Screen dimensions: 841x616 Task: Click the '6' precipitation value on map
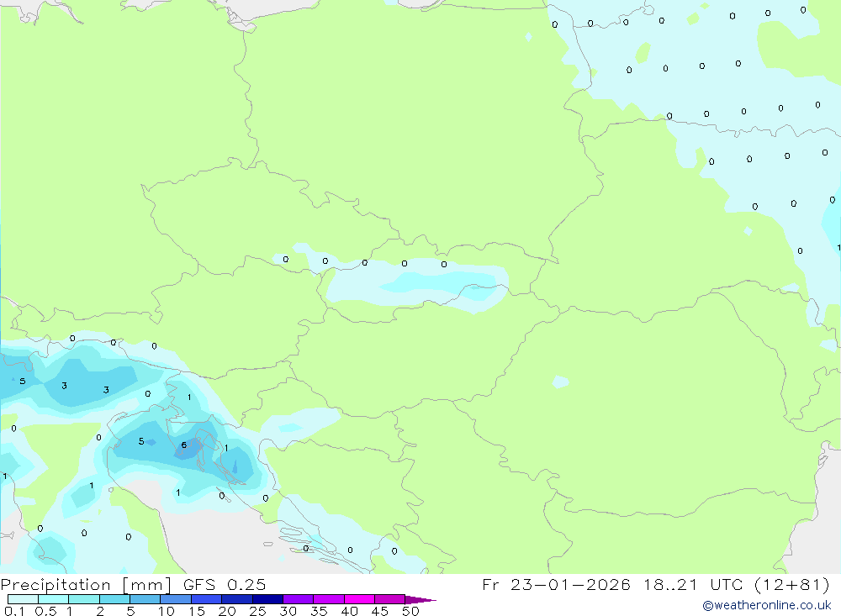(184, 445)
